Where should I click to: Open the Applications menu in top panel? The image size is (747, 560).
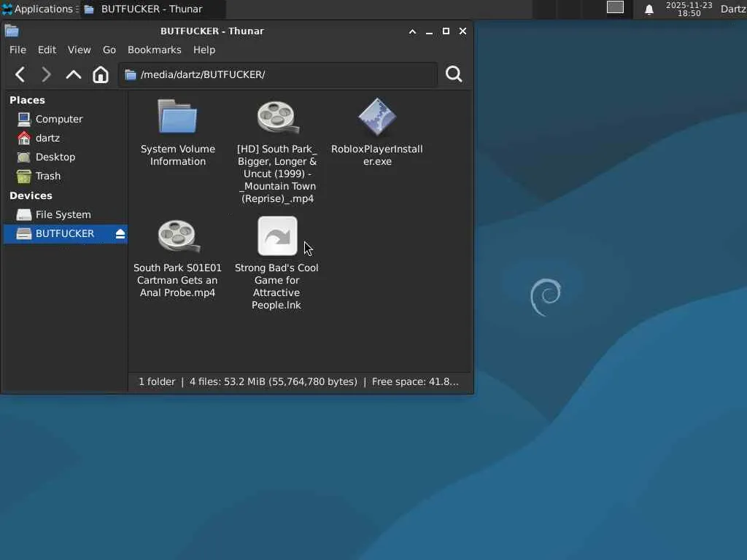point(39,9)
